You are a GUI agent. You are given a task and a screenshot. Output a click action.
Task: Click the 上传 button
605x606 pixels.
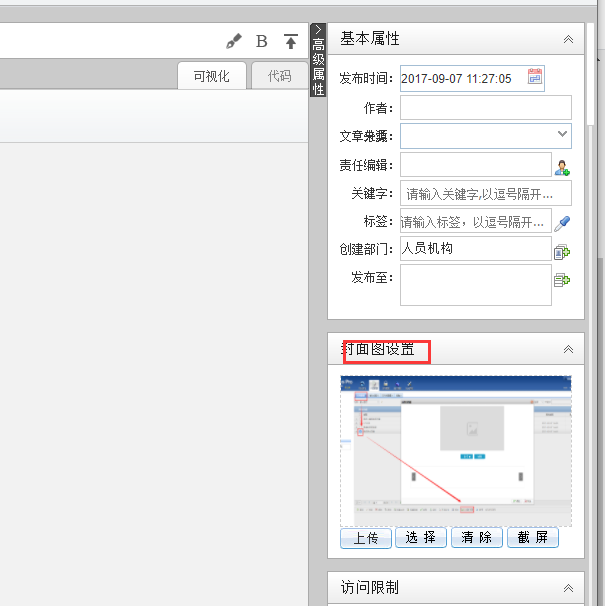click(x=365, y=538)
